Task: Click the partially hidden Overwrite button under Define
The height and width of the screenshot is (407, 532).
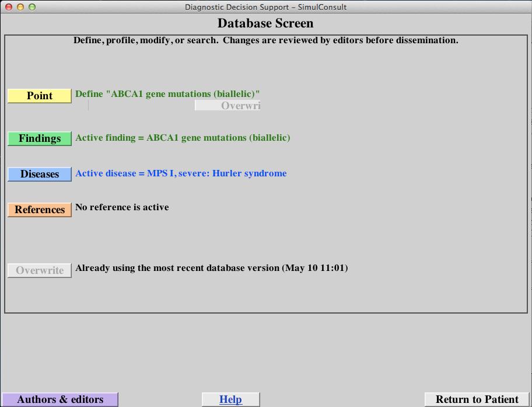Action: (x=228, y=106)
